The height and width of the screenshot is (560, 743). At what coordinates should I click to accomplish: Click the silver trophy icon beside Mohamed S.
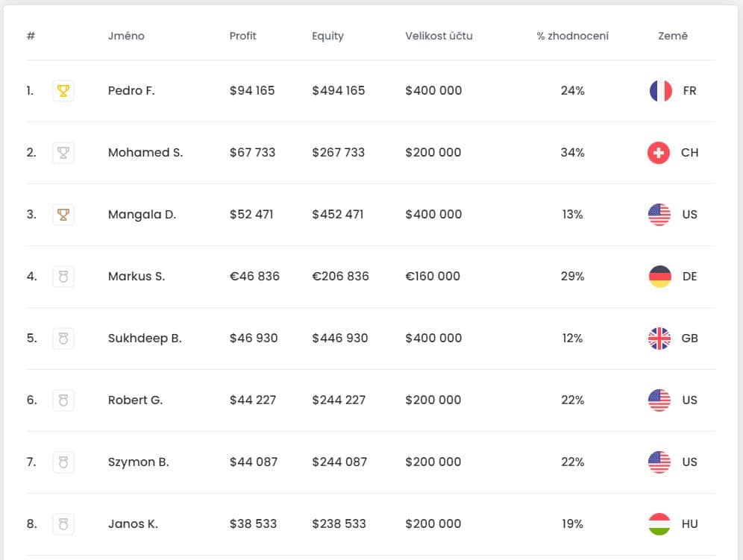tap(63, 153)
